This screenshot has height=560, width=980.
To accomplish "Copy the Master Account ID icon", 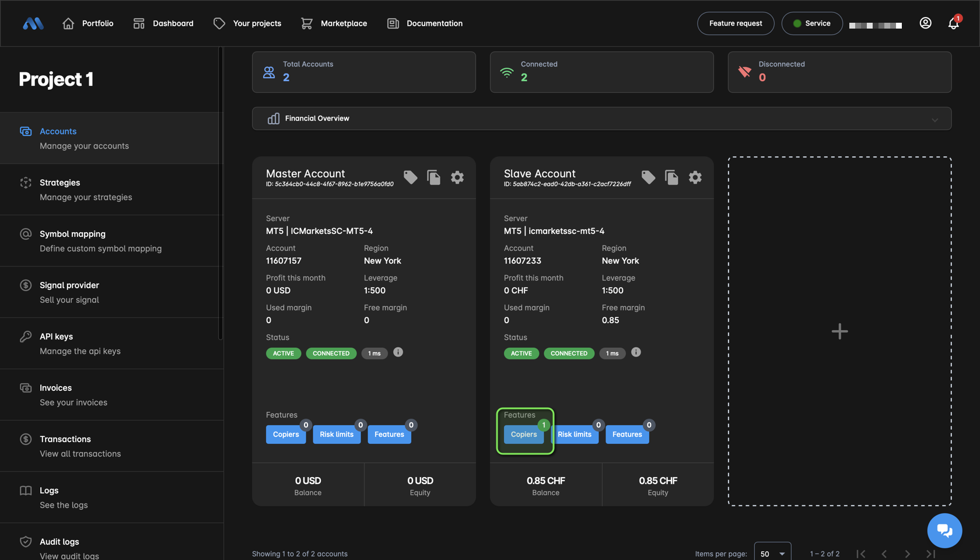I will point(433,177).
